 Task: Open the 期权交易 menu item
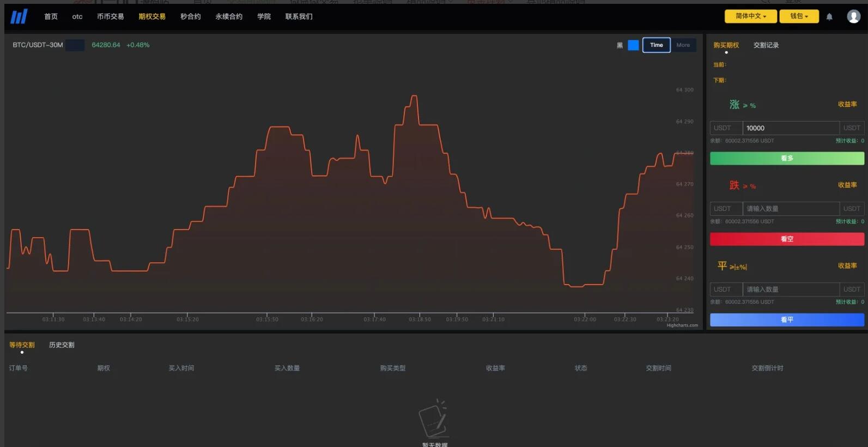pos(151,17)
